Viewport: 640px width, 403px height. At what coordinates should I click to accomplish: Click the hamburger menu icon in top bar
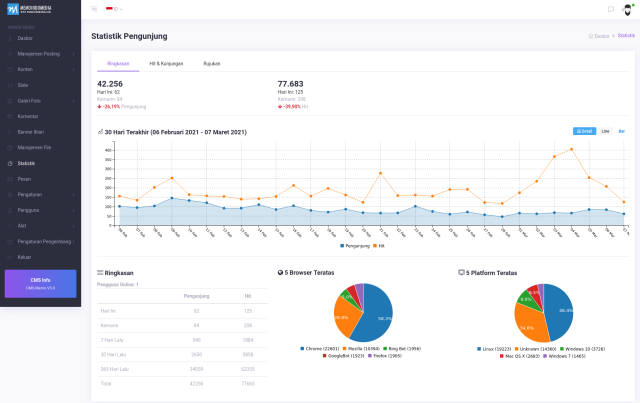point(94,8)
